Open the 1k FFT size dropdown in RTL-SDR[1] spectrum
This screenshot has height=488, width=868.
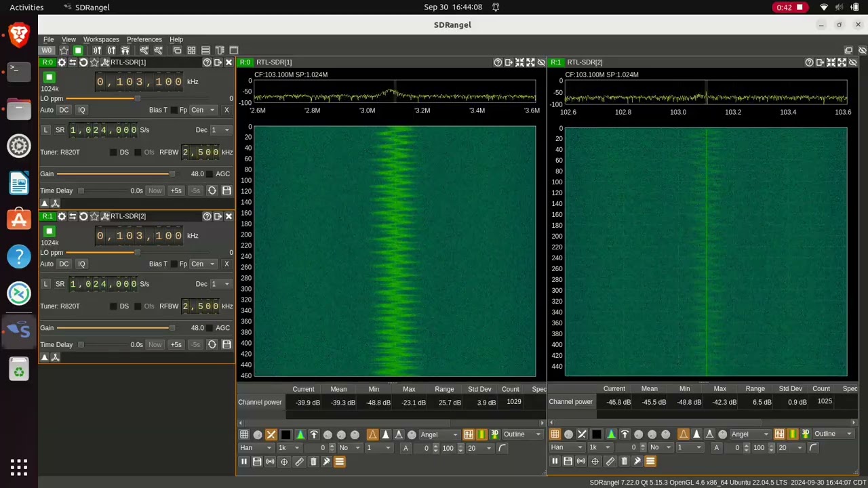pyautogui.click(x=289, y=448)
